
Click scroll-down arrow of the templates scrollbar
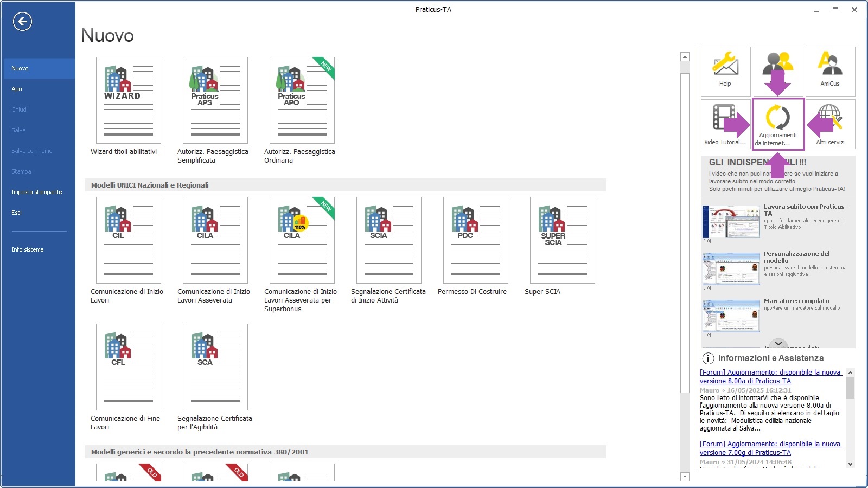click(x=685, y=477)
